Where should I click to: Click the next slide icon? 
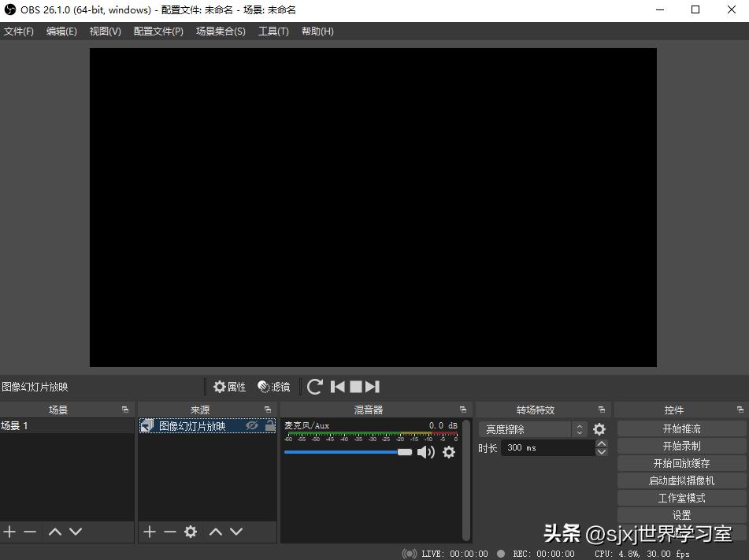click(371, 387)
